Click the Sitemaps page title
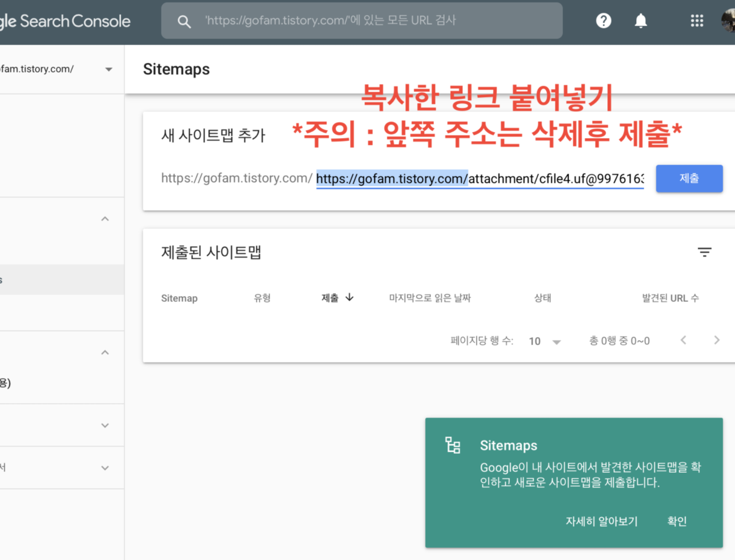 [176, 69]
